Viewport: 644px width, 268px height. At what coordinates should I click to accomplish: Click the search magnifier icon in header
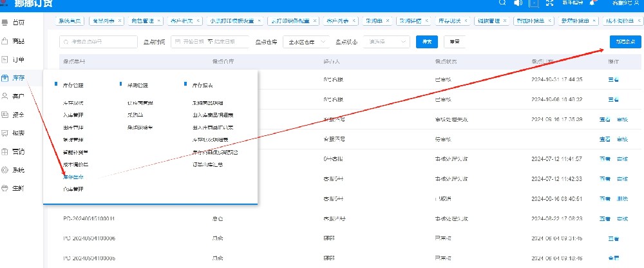[502, 3]
